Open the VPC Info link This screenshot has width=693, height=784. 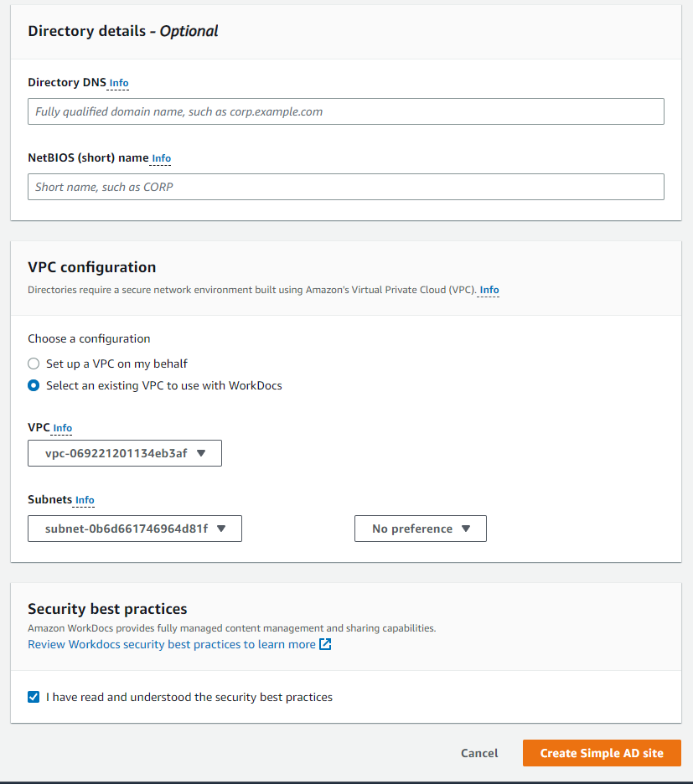pos(62,428)
